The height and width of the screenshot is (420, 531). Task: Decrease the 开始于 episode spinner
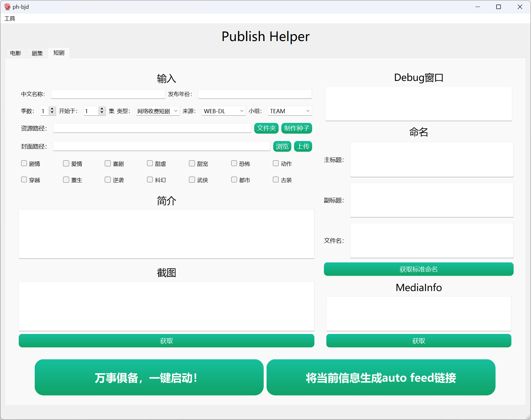pyautogui.click(x=102, y=113)
